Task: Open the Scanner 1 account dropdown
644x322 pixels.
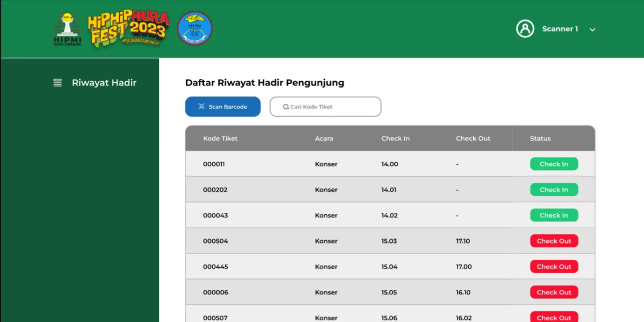Action: coord(560,29)
